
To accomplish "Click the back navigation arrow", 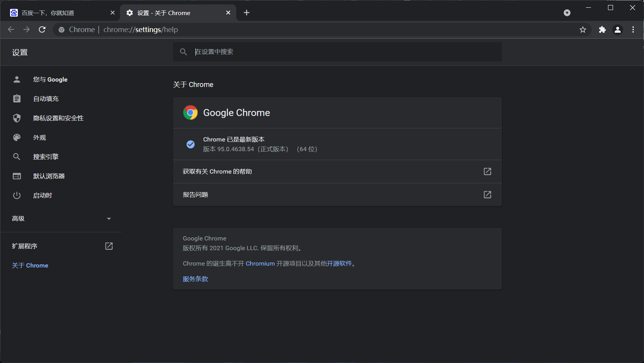I will [x=11, y=30].
